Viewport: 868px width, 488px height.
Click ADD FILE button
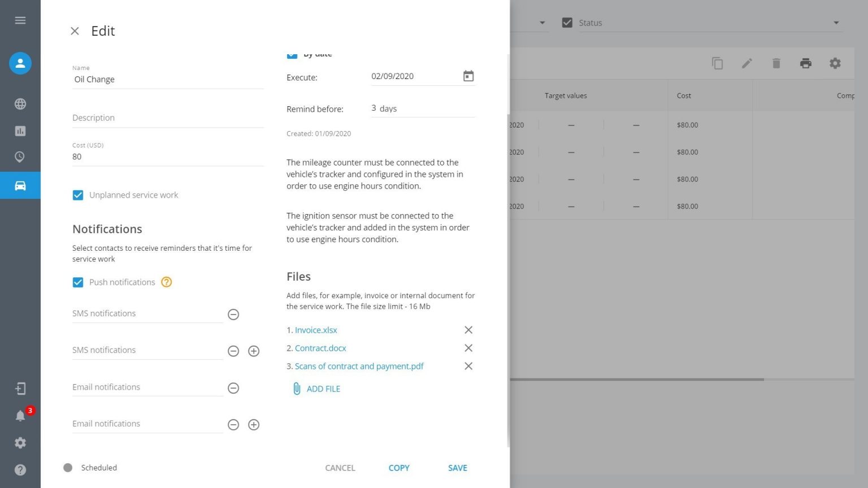click(x=316, y=389)
